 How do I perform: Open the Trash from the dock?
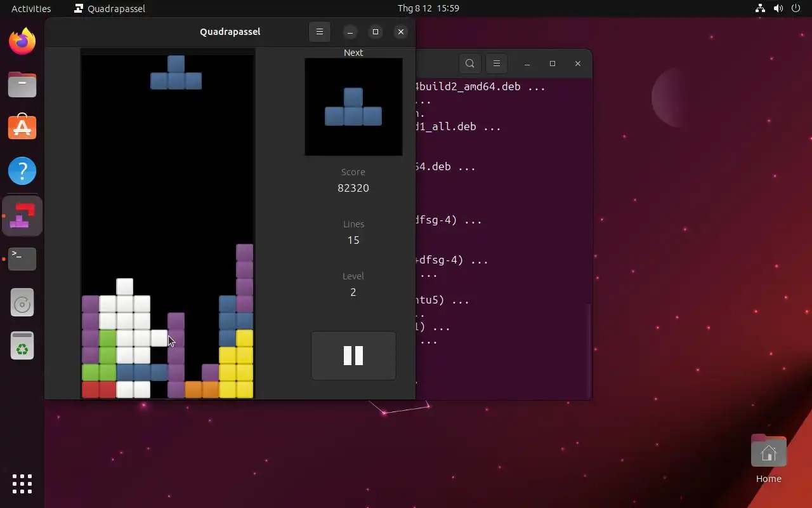[22, 346]
